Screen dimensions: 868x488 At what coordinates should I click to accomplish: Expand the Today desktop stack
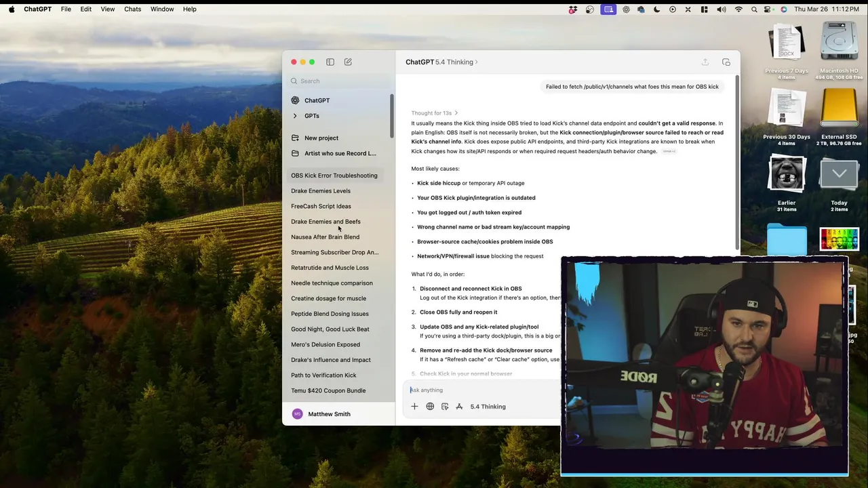tap(840, 175)
